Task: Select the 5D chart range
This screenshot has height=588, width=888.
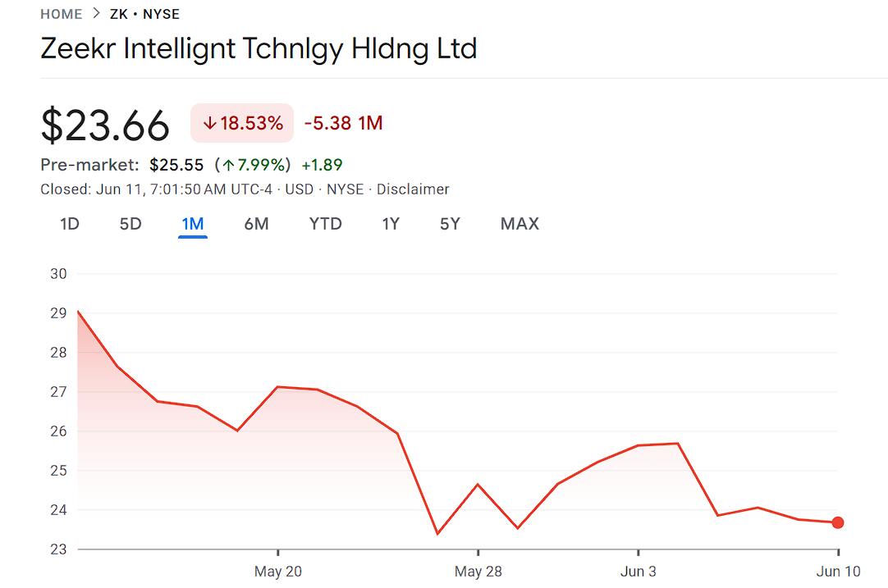Action: [130, 223]
